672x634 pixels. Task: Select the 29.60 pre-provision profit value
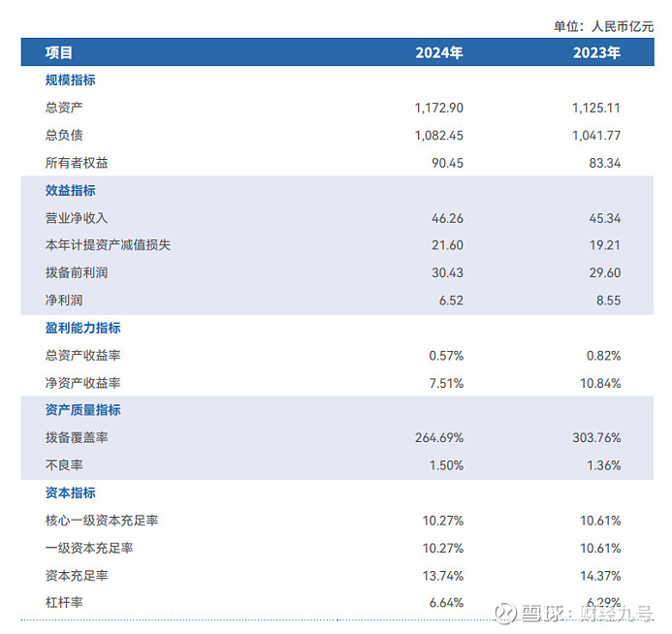(x=605, y=272)
